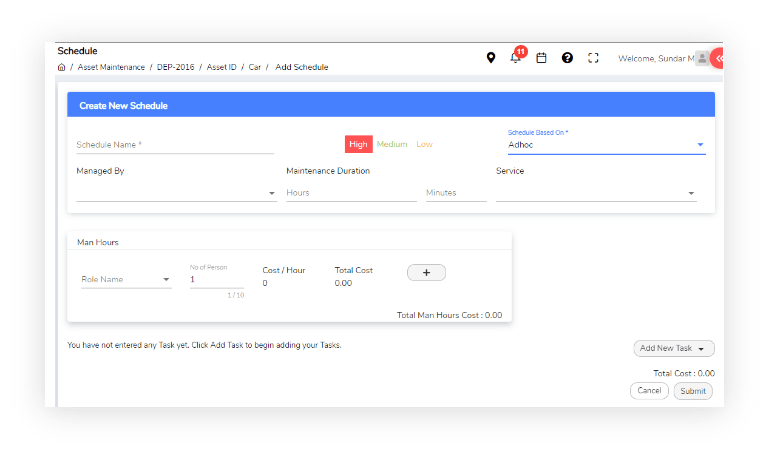
Task: Click the home icon in breadcrumb
Action: coord(62,67)
